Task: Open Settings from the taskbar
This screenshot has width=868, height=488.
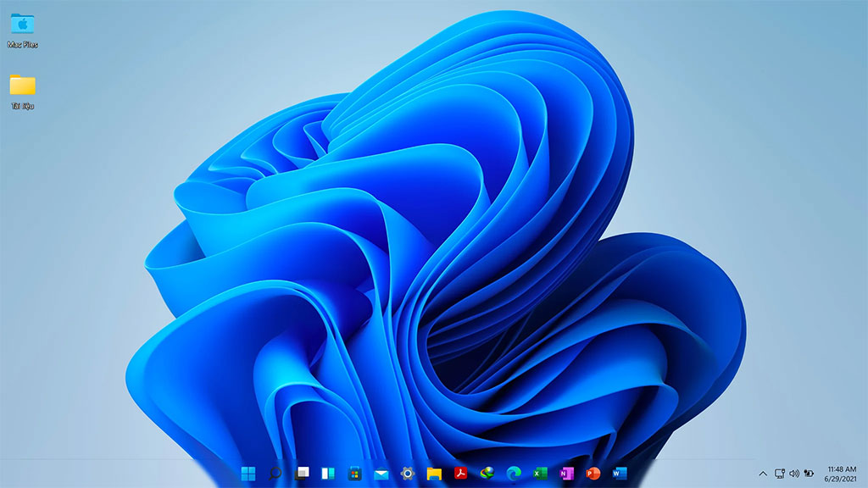Action: pos(406,473)
